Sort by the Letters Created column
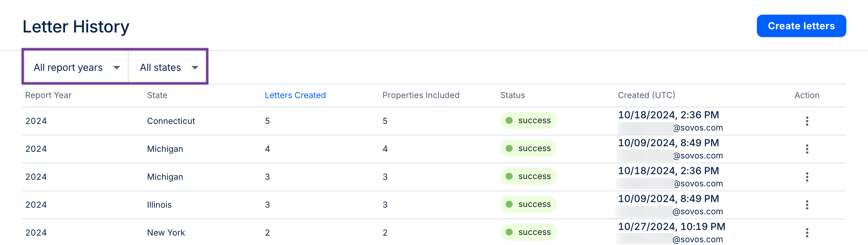The height and width of the screenshot is (245, 868). [295, 95]
